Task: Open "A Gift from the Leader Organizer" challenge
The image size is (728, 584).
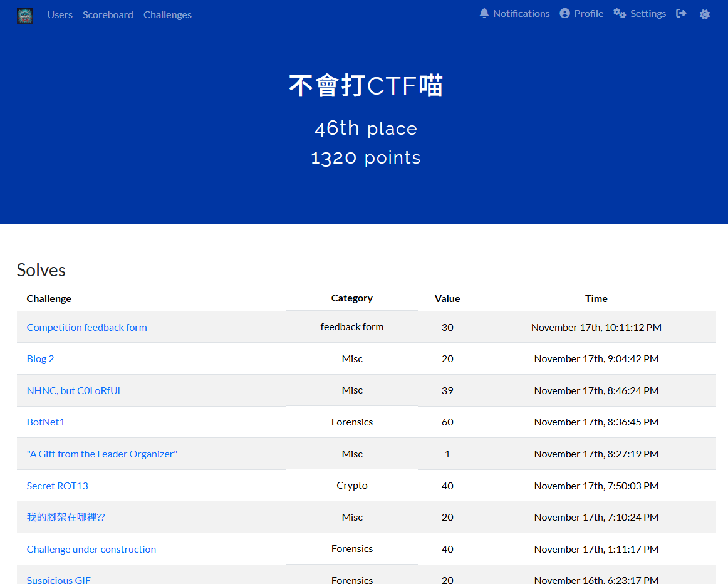Action: point(102,454)
